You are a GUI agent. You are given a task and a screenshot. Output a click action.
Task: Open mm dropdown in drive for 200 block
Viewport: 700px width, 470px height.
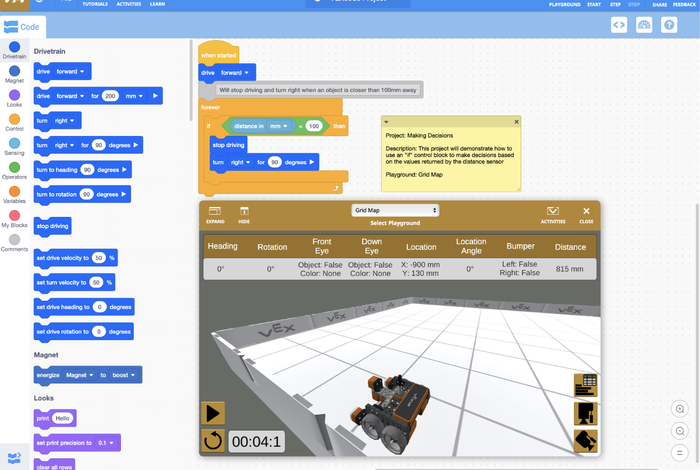tap(134, 96)
